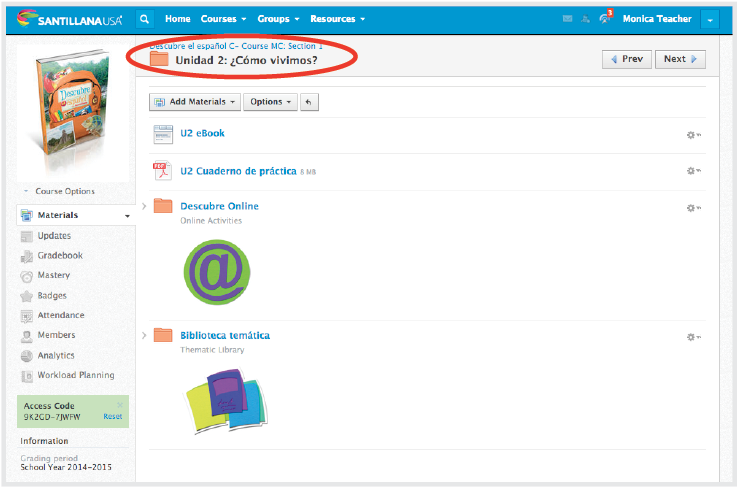Image resolution: width=738 pixels, height=488 pixels.
Task: Open gear menu for U2 eBook
Action: pyautogui.click(x=693, y=135)
